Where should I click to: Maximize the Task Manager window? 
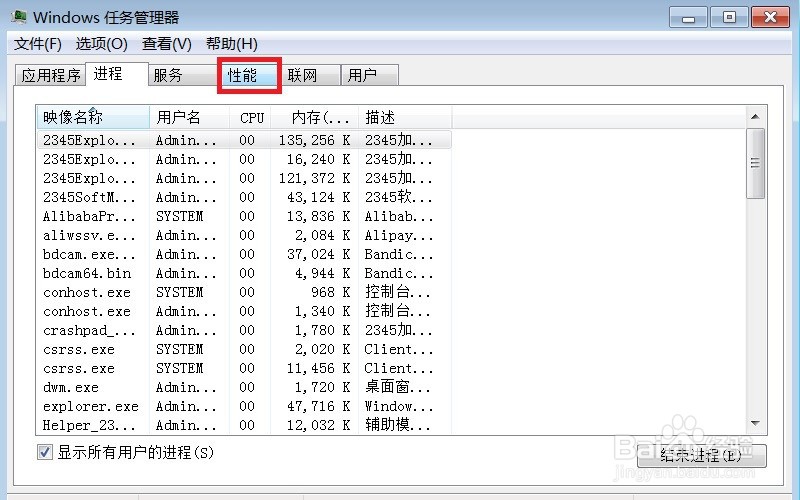(x=729, y=18)
